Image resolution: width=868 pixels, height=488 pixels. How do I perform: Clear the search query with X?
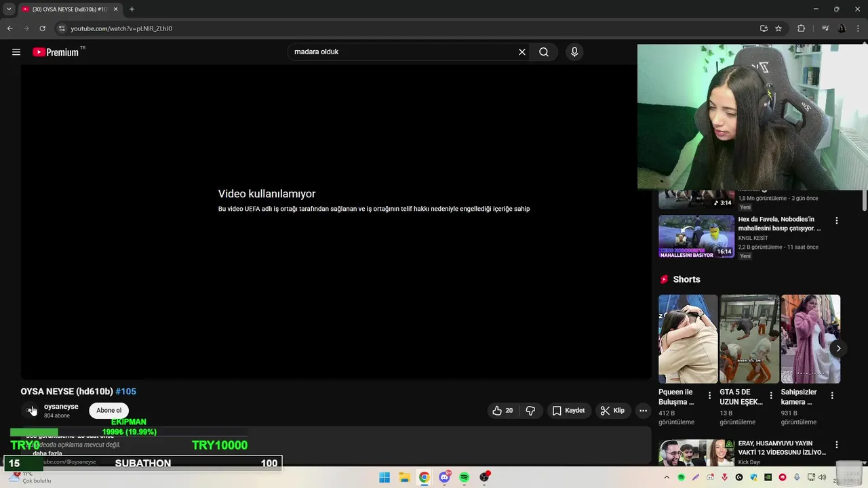pos(522,52)
